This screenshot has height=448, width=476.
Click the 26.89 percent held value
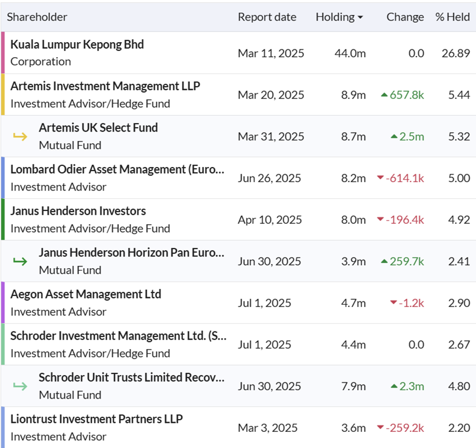point(455,53)
